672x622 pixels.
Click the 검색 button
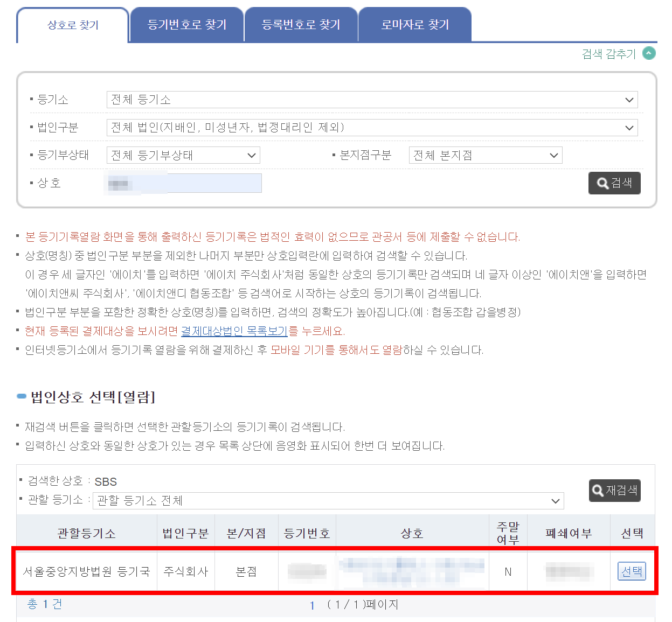[x=614, y=183]
